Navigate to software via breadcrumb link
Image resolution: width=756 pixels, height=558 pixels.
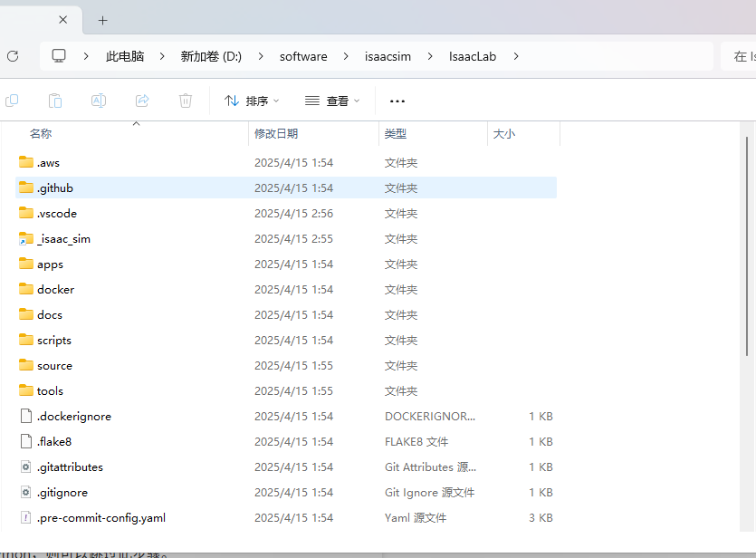coord(303,55)
